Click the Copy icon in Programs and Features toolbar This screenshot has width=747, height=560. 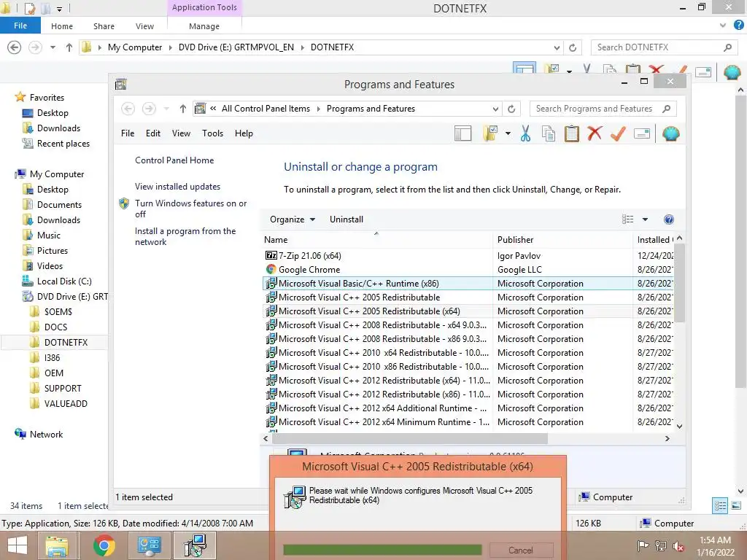(x=549, y=134)
